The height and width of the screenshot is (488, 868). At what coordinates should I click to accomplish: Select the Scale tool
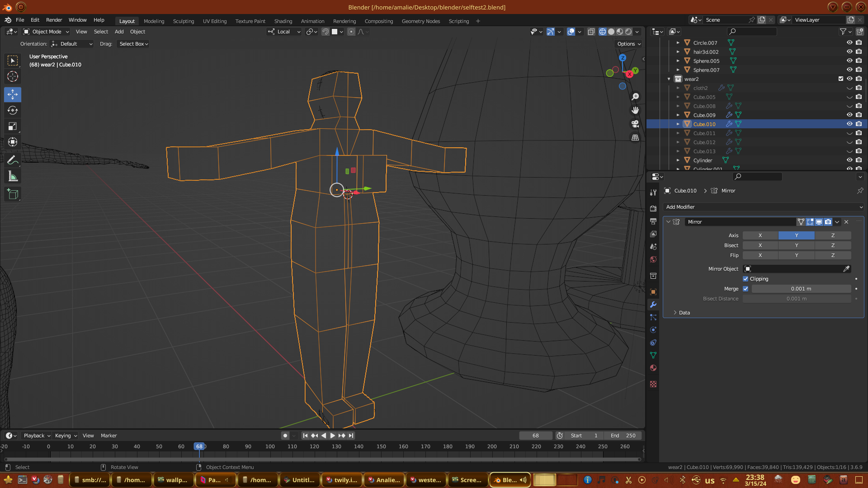coord(13,127)
